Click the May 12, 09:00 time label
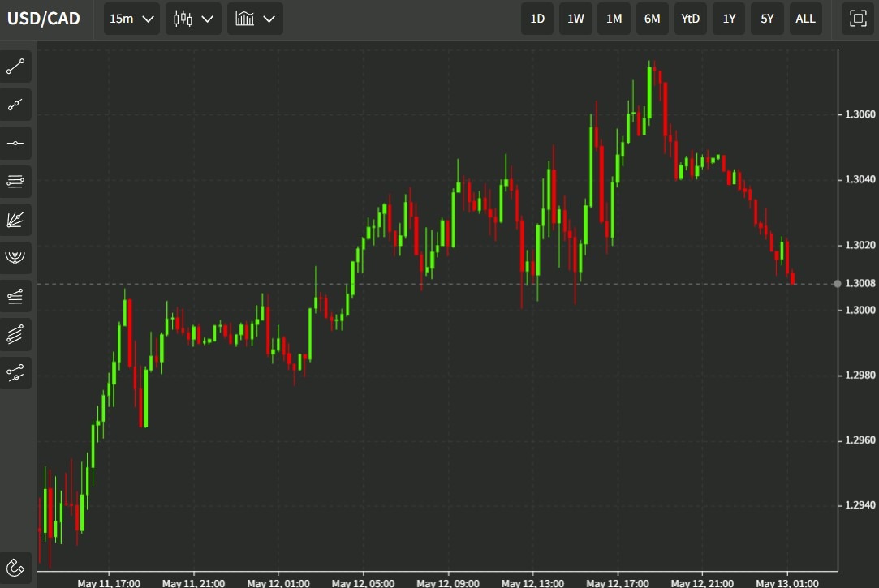This screenshot has height=588, width=879. [x=448, y=583]
